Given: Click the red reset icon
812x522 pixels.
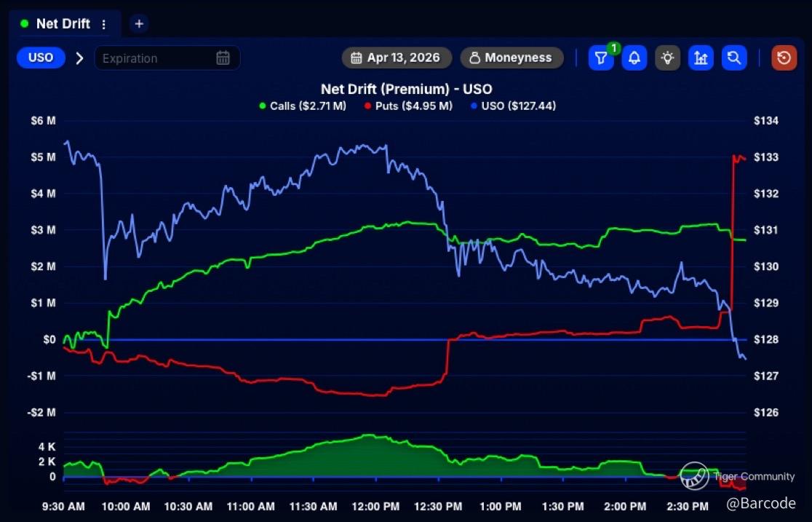Looking at the screenshot, I should [x=784, y=58].
